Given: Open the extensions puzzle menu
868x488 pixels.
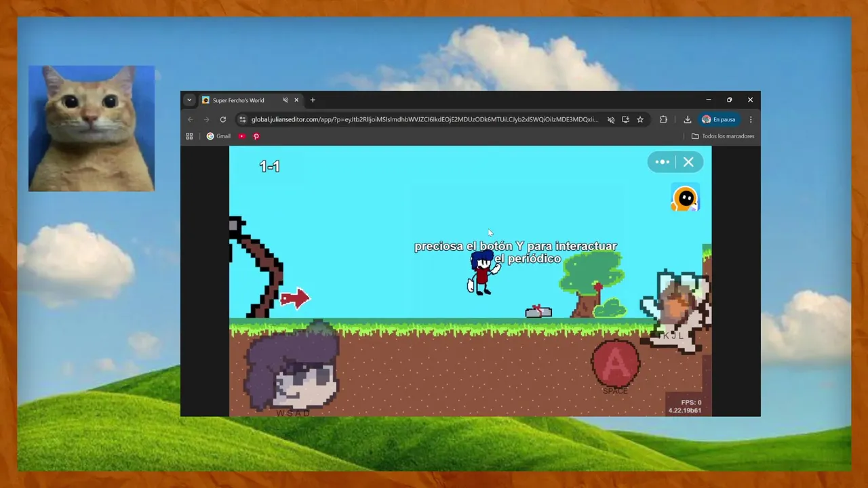Looking at the screenshot, I should pos(663,119).
